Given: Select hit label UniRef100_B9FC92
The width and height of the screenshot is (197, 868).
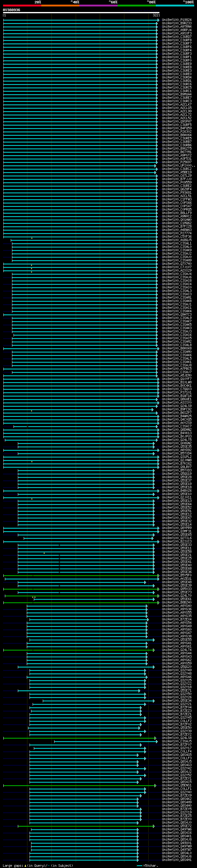Looking at the screenshot, I should point(176,409).
